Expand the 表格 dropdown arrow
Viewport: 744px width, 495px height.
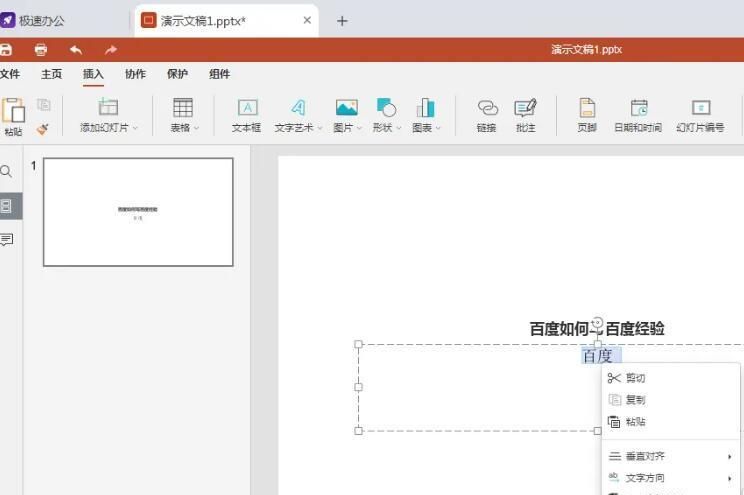196,128
